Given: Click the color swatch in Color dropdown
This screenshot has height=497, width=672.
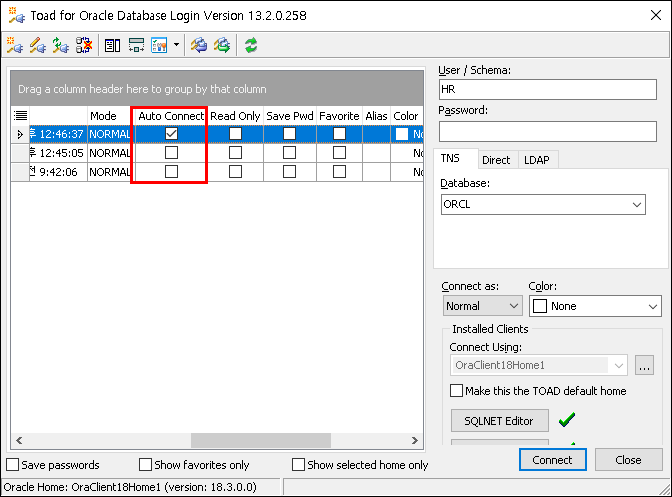Looking at the screenshot, I should coord(540,306).
